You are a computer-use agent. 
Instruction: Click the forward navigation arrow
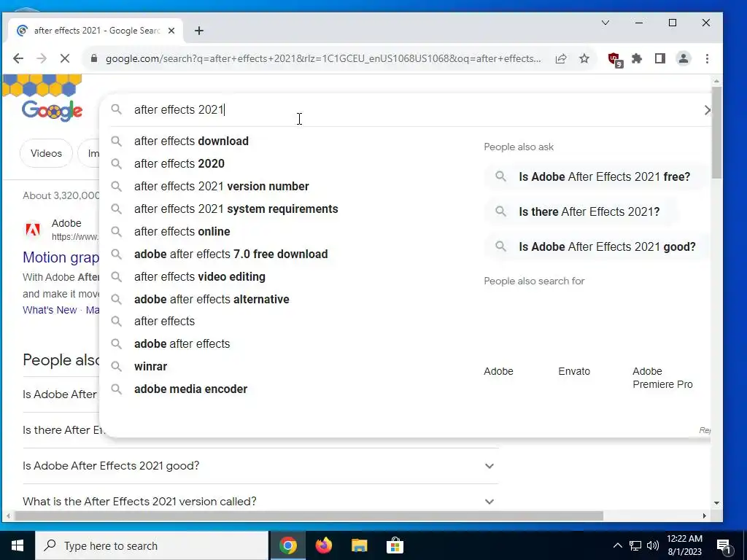tap(42, 58)
